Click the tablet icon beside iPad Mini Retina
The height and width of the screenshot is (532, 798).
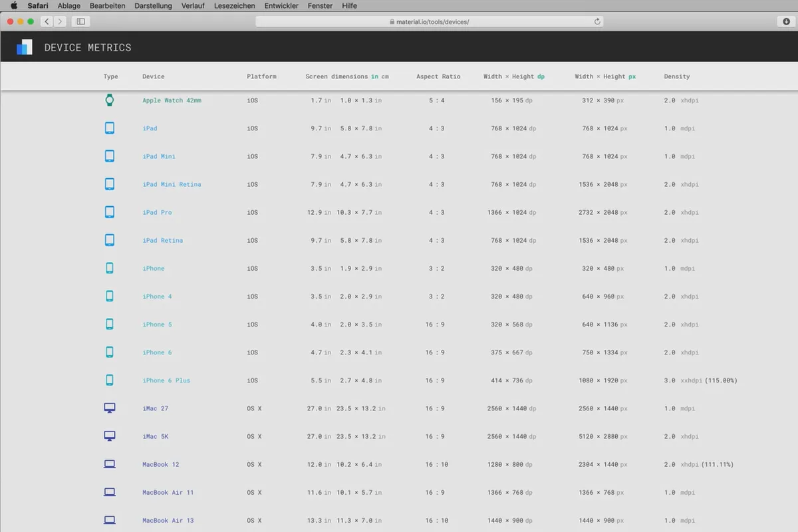(110, 184)
